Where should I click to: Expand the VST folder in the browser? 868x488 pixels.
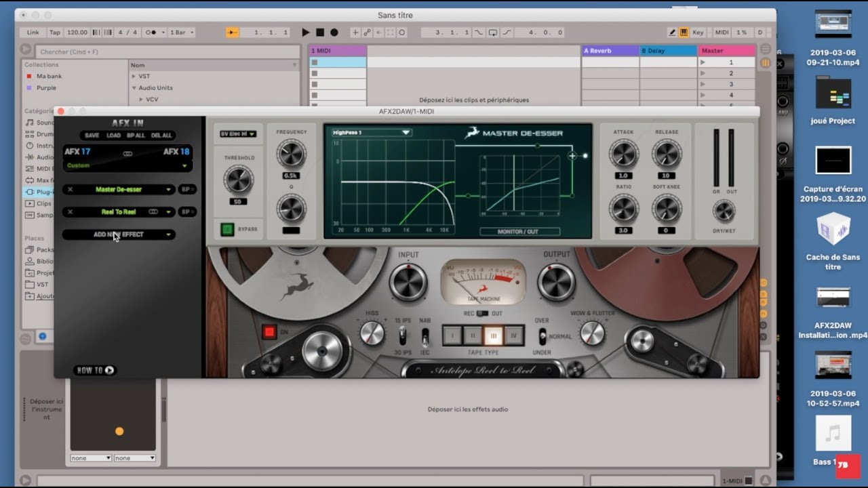[134, 77]
